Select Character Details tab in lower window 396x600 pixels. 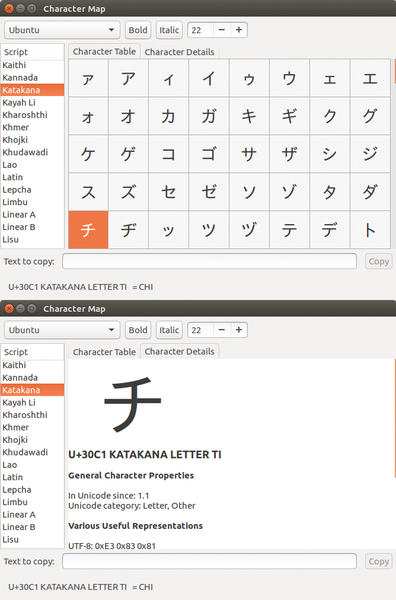click(x=179, y=351)
